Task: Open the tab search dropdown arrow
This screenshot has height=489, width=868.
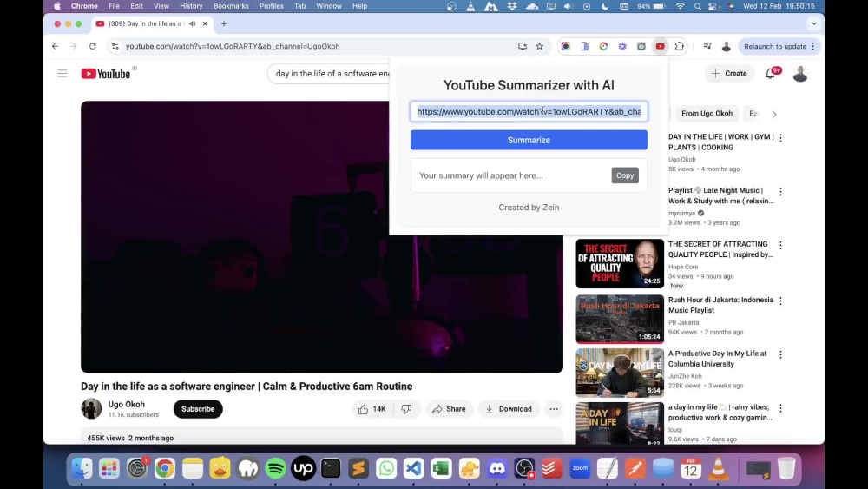Action: [x=813, y=23]
